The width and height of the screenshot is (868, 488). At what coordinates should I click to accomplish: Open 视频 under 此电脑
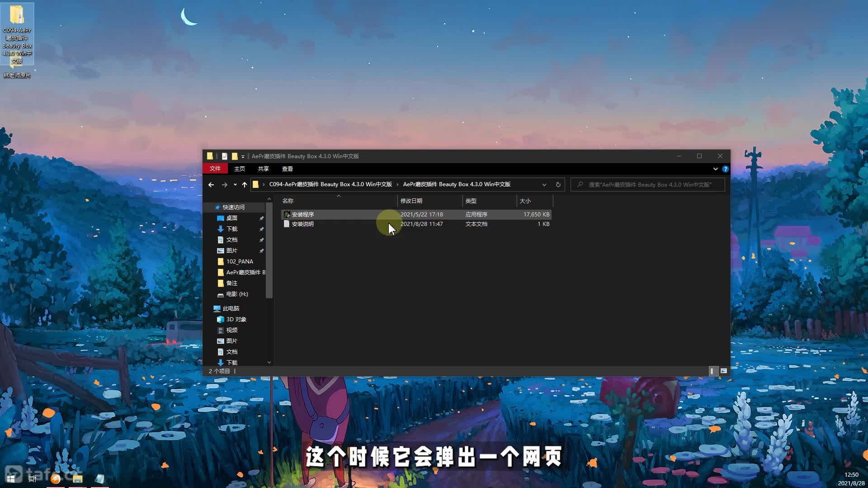pos(231,330)
